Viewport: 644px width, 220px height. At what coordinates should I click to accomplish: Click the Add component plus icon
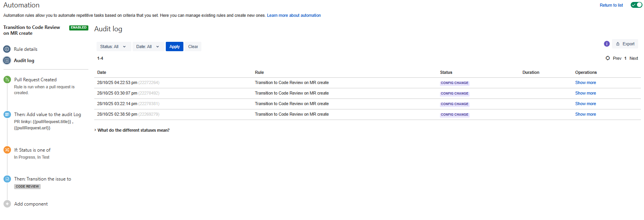point(7,204)
